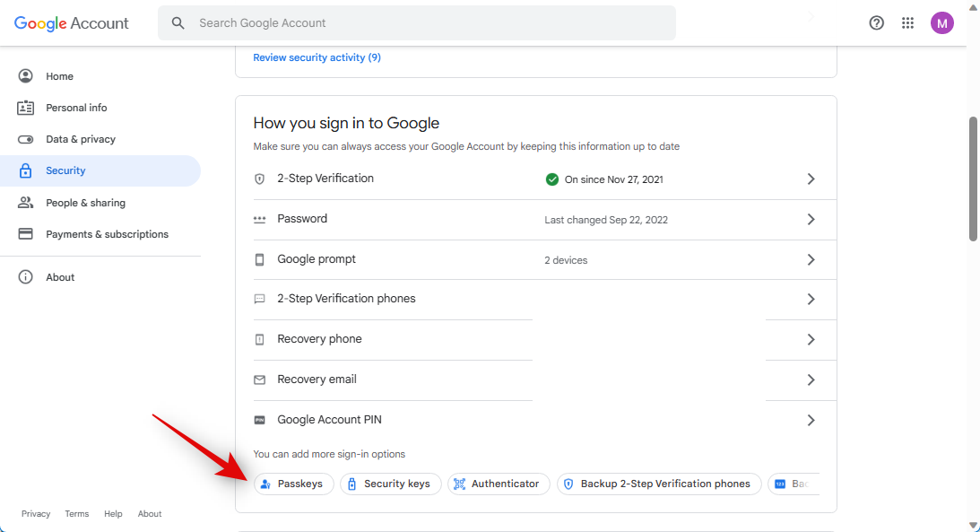Open the Google apps grid
980x532 pixels.
coord(907,23)
